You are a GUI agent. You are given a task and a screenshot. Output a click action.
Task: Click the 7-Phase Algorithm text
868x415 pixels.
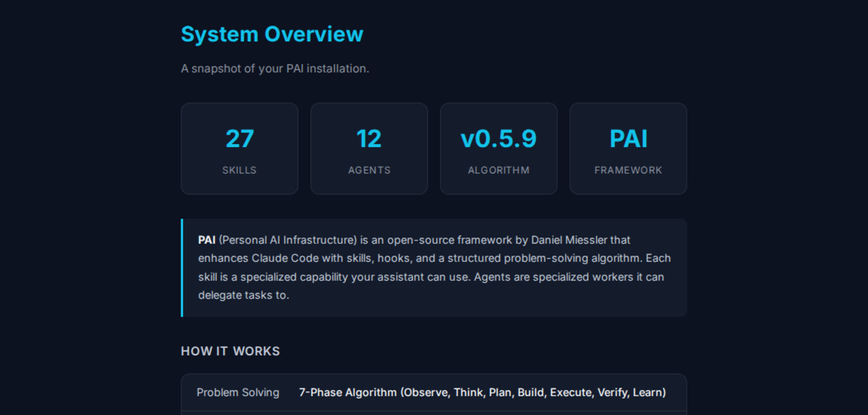click(x=480, y=392)
